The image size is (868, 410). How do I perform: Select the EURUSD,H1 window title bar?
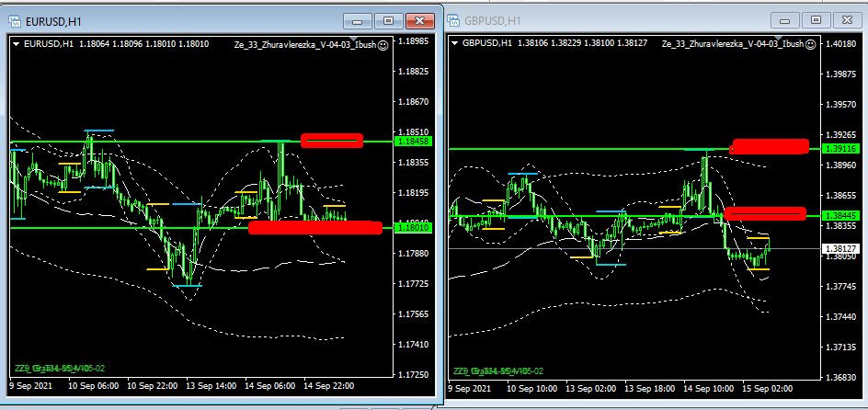tap(184, 19)
